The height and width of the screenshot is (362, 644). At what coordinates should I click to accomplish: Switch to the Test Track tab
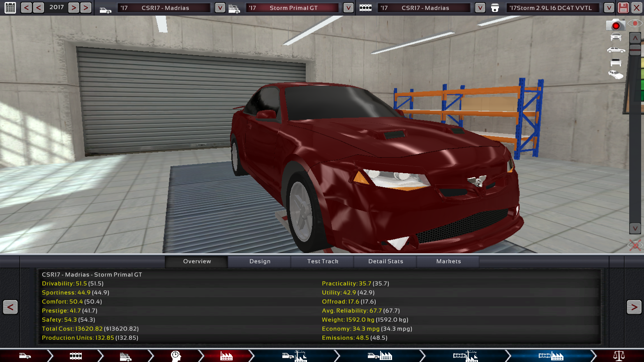323,261
